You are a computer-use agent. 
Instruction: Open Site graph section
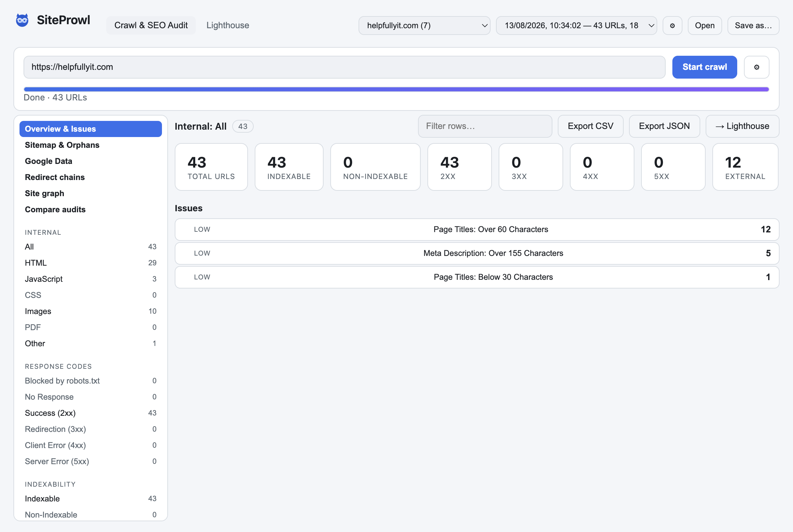point(91,193)
